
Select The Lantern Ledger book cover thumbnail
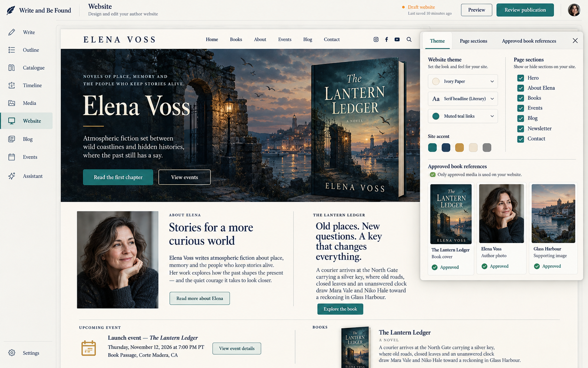pyautogui.click(x=451, y=214)
